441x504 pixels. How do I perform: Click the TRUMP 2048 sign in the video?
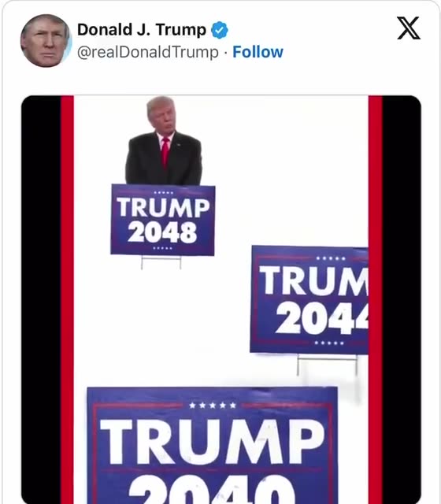point(163,220)
